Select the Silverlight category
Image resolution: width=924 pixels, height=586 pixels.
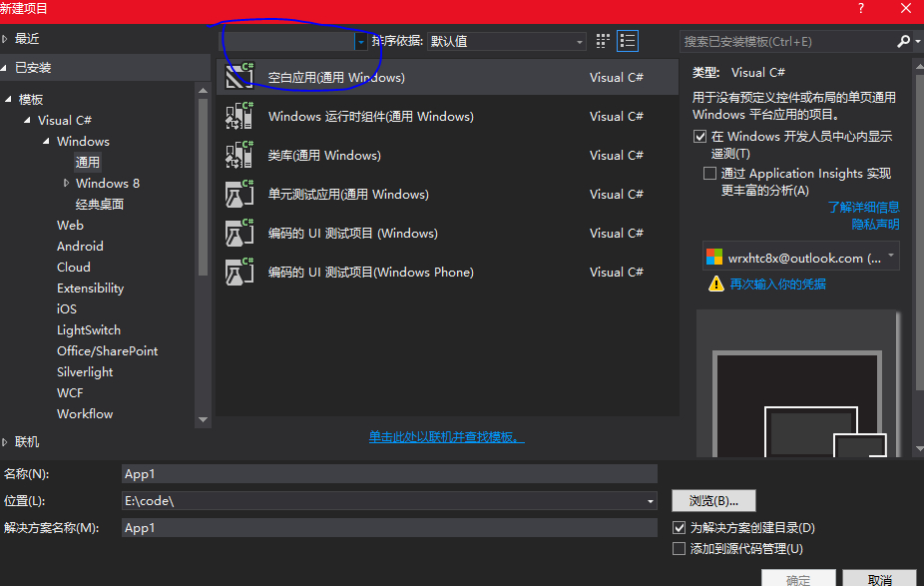point(85,372)
